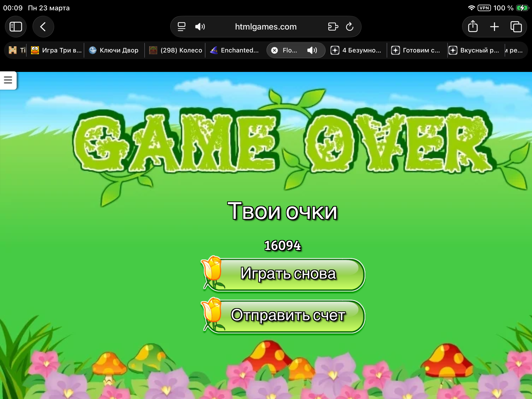Expand the hamburger game menu
This screenshot has height=399, width=532.
8,80
